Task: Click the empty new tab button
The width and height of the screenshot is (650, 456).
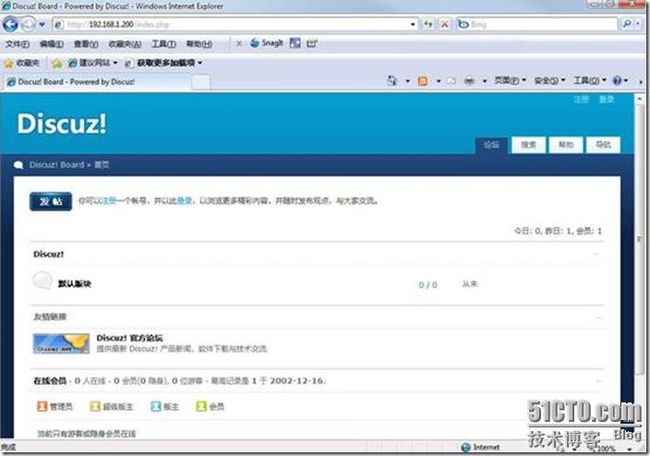Action: click(x=201, y=82)
